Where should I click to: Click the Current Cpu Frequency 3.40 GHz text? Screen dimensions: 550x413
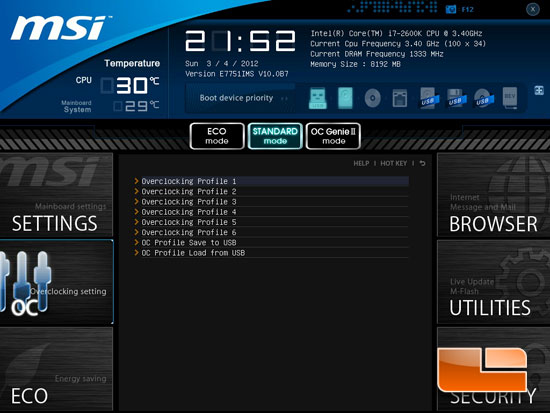[x=398, y=44]
